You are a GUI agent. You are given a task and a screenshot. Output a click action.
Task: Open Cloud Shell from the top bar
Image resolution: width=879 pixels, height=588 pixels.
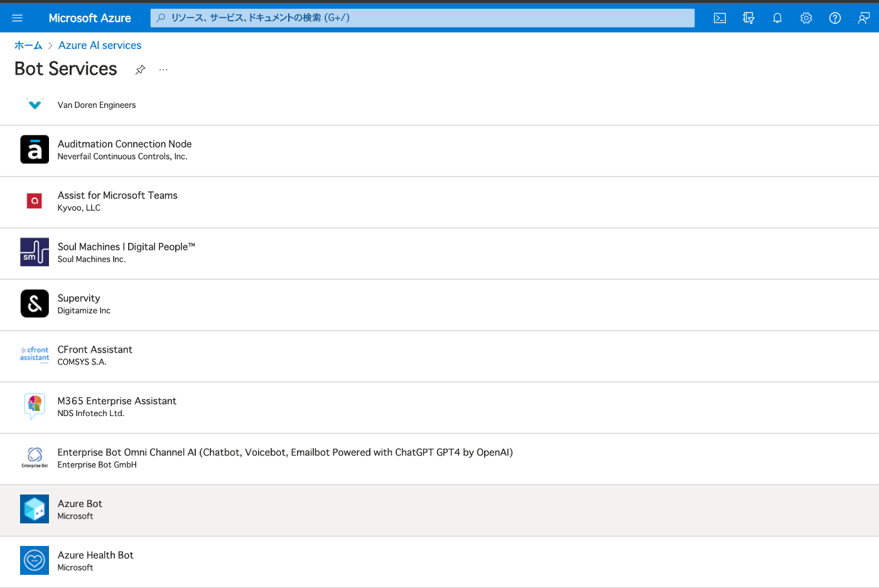pos(720,18)
